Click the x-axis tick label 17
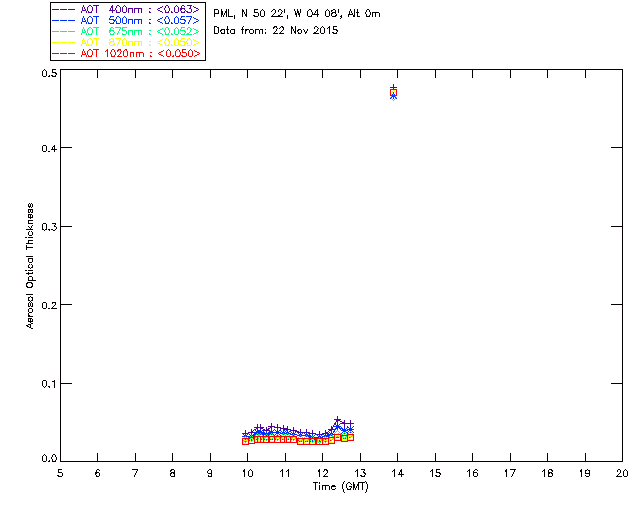Screen dimensions: 640x512 point(510,473)
